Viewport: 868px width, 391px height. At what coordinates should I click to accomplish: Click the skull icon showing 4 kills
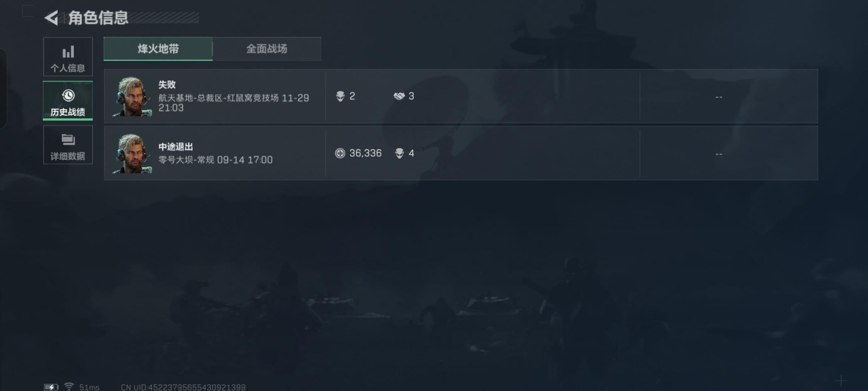(399, 154)
